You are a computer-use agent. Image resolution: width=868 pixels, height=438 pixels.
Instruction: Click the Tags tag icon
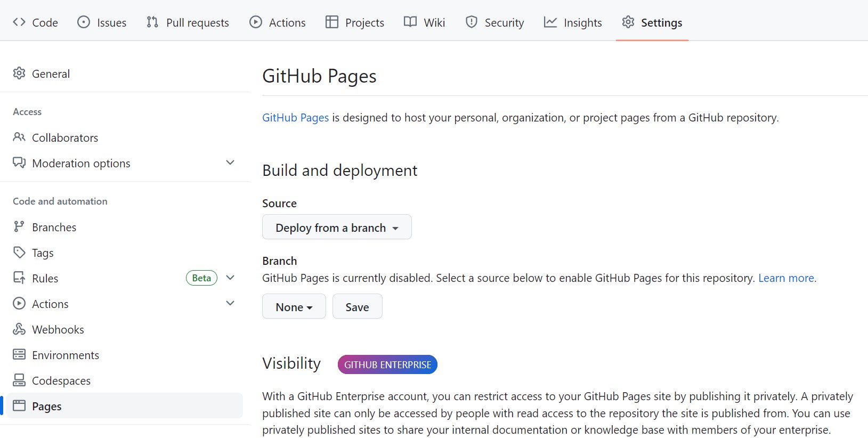tap(19, 253)
